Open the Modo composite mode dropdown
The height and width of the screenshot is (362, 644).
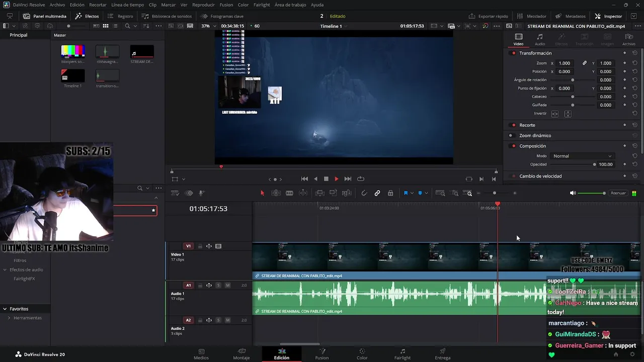582,156
